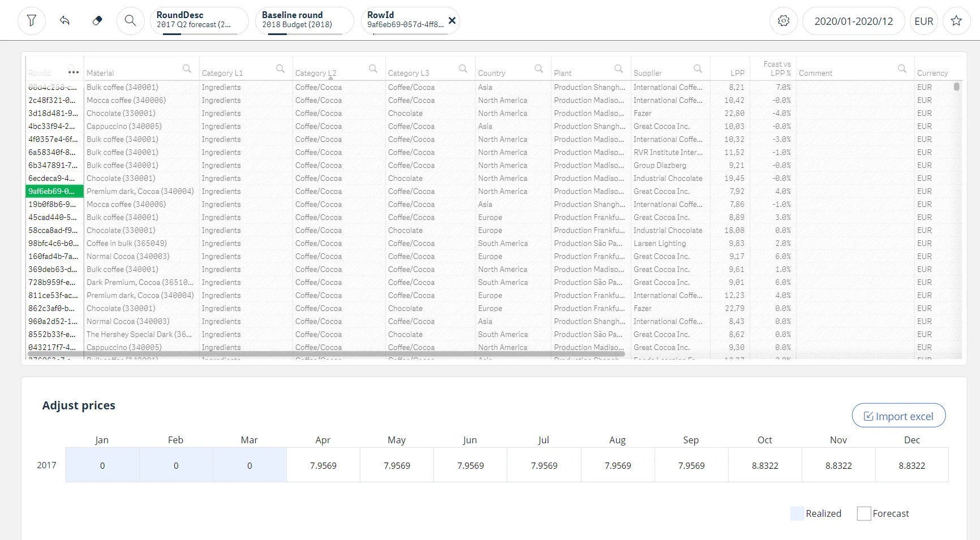Screen dimensions: 980x540
Task: Click the Import excel button
Action: click(x=898, y=416)
